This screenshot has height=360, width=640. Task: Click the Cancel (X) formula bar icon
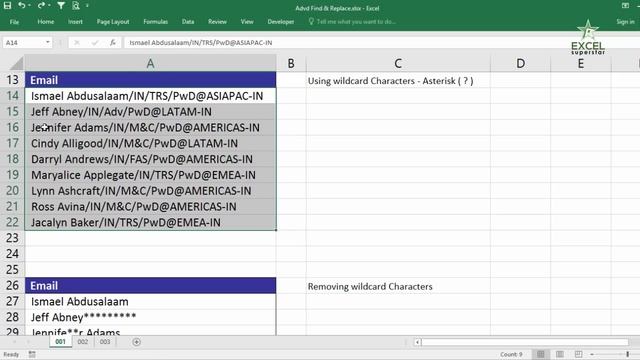pos(76,42)
